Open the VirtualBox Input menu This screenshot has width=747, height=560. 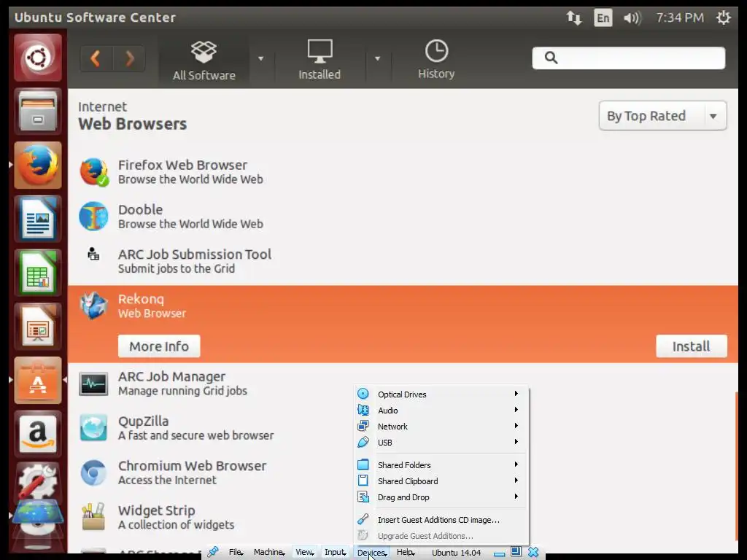pos(336,553)
